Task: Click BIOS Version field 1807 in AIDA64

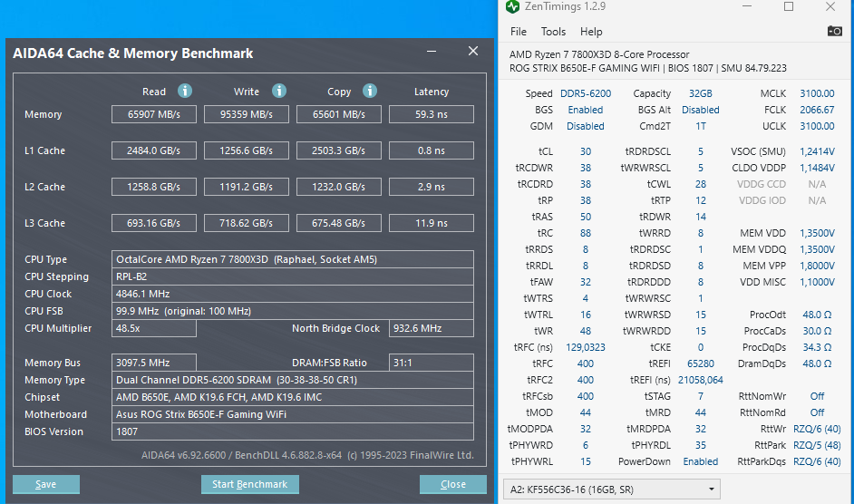Action: [293, 431]
